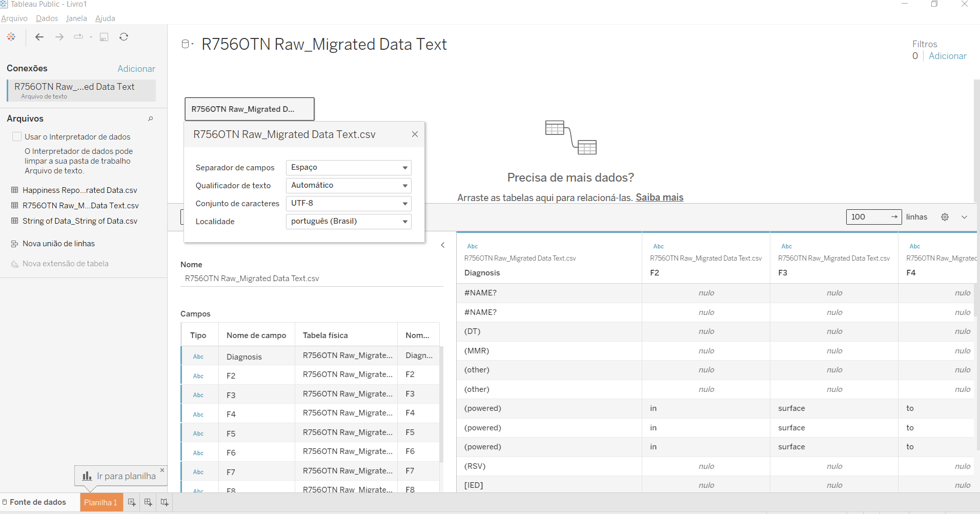
Task: Change data type icon of F4 column
Action: point(915,246)
